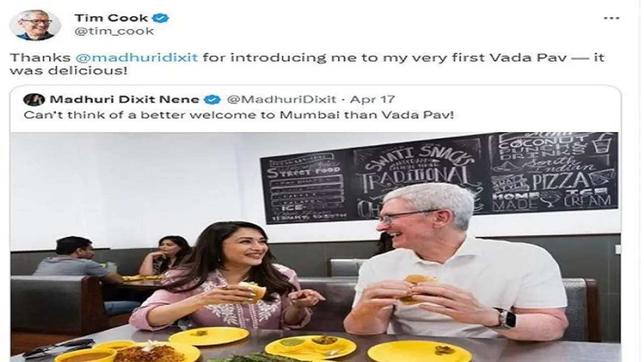The image size is (644, 362).
Task: Open Tim Cook's profile avatar
Action: [35, 25]
